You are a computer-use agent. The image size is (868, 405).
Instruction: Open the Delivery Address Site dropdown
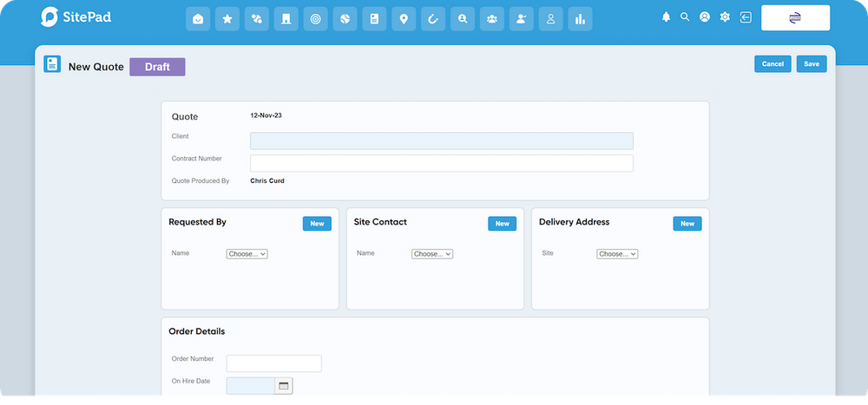(617, 254)
